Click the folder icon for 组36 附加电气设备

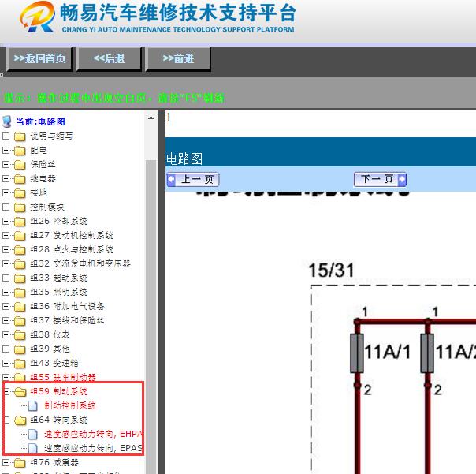(20, 307)
